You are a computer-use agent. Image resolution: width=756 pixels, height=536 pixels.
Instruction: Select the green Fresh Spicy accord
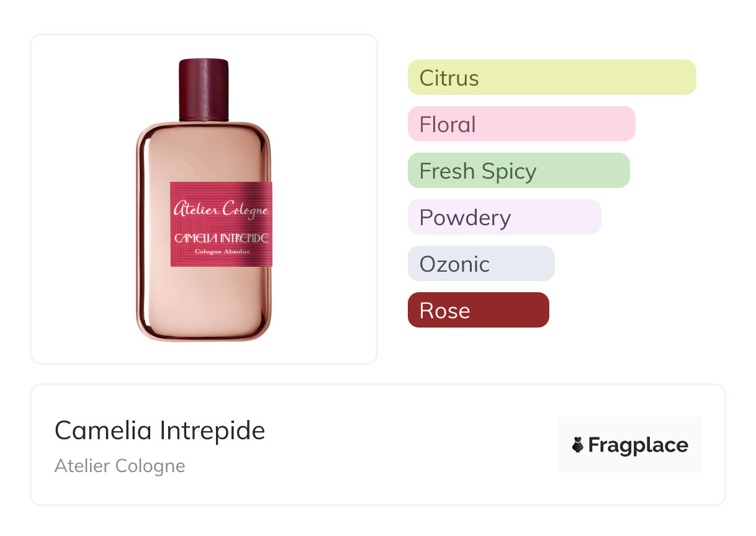coord(518,171)
